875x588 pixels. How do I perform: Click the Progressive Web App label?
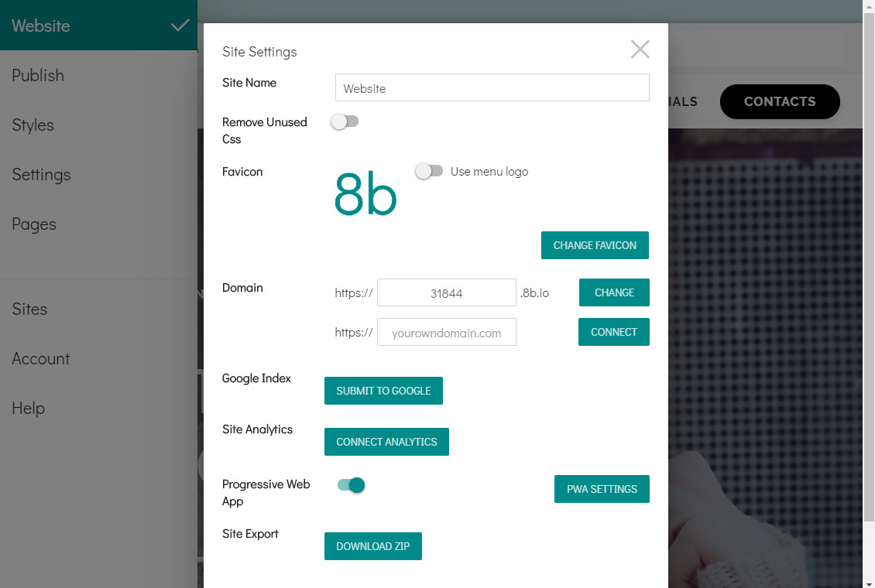pyautogui.click(x=266, y=493)
